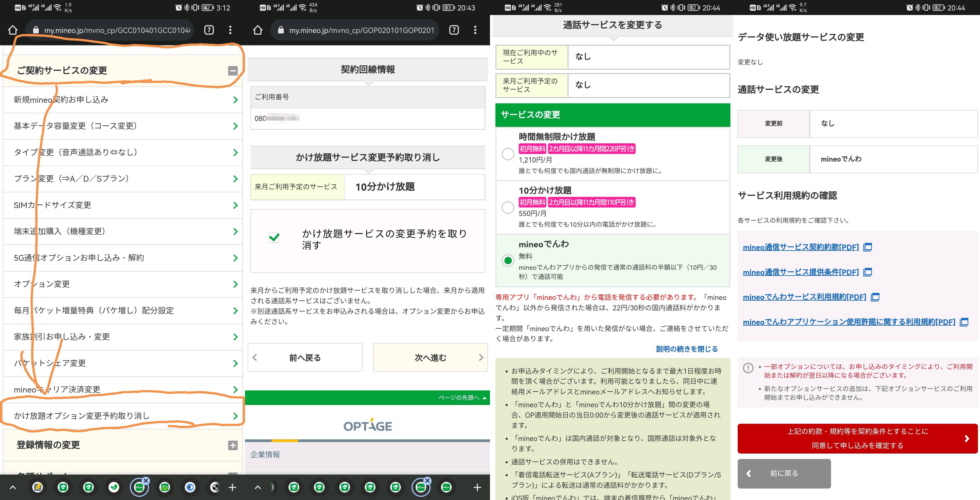Open three-dot menu in first browser
The width and height of the screenshot is (980, 500).
point(230,30)
